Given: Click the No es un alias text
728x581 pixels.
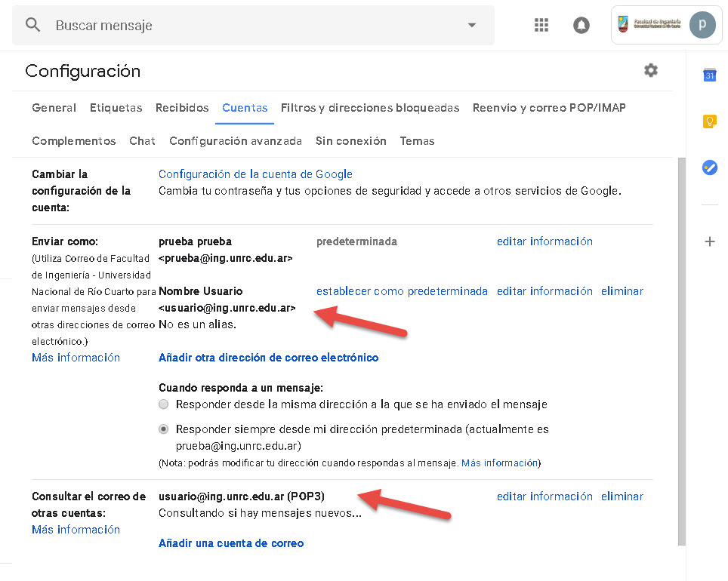Looking at the screenshot, I should pos(197,324).
